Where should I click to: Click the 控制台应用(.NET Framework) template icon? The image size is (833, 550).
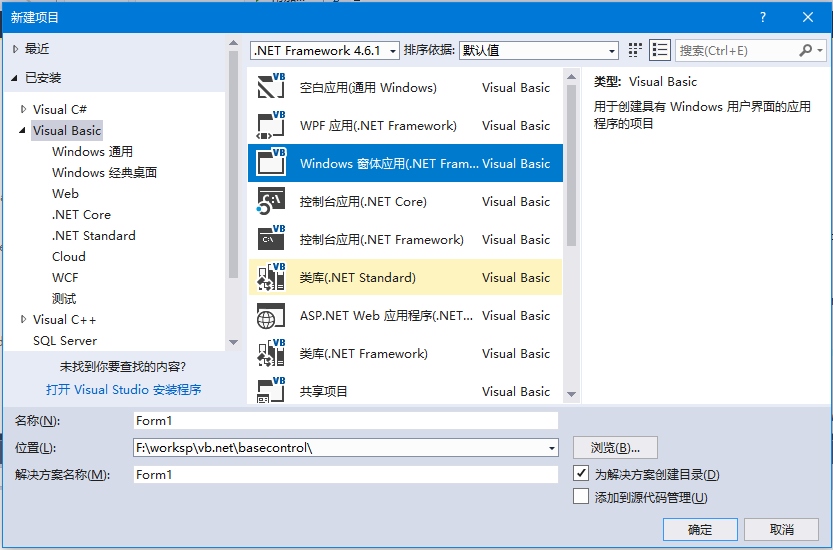coord(271,239)
